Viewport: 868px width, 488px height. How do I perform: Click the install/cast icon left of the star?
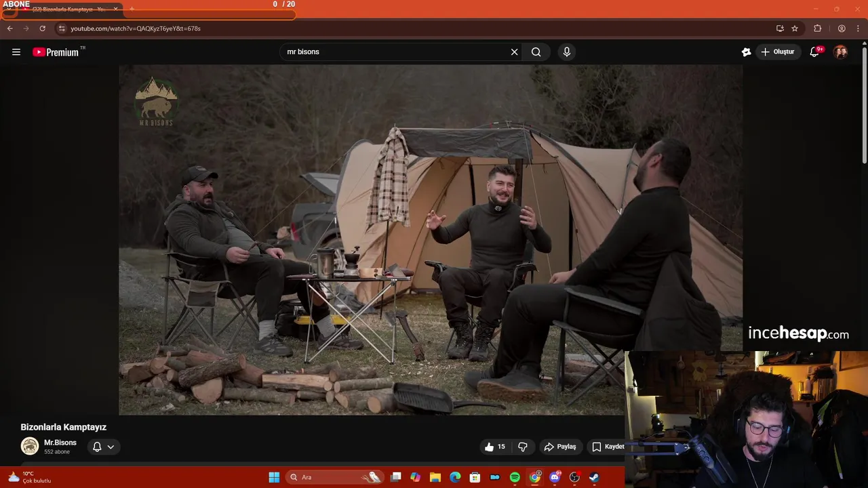(780, 28)
